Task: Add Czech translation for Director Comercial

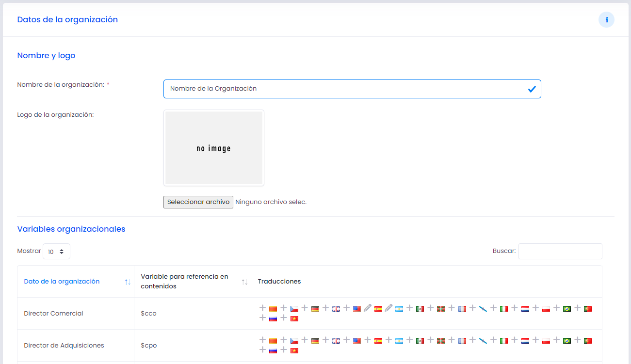Action: click(284, 308)
